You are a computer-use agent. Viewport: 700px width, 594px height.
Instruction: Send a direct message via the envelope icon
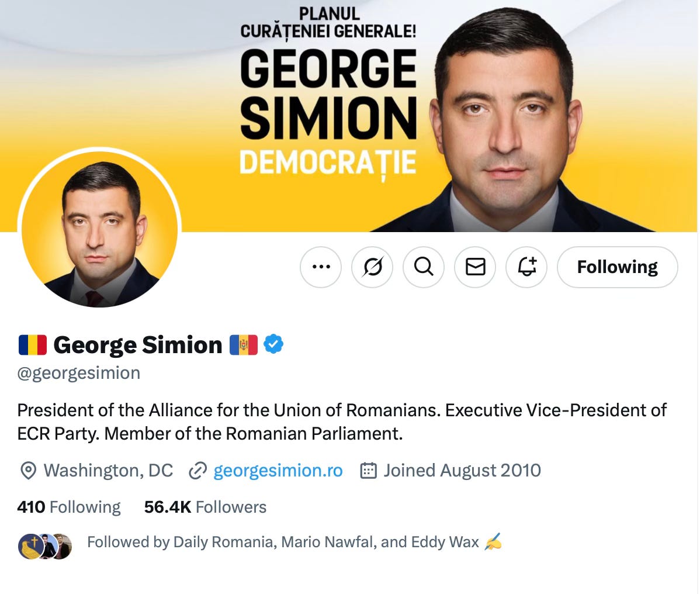point(475,267)
